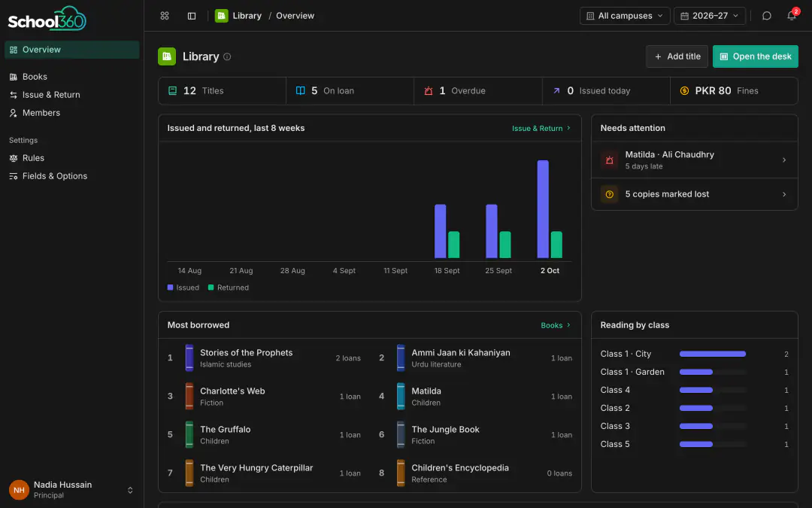Expand the Matilda · Ali Chaudhry overdue row

pyautogui.click(x=695, y=160)
